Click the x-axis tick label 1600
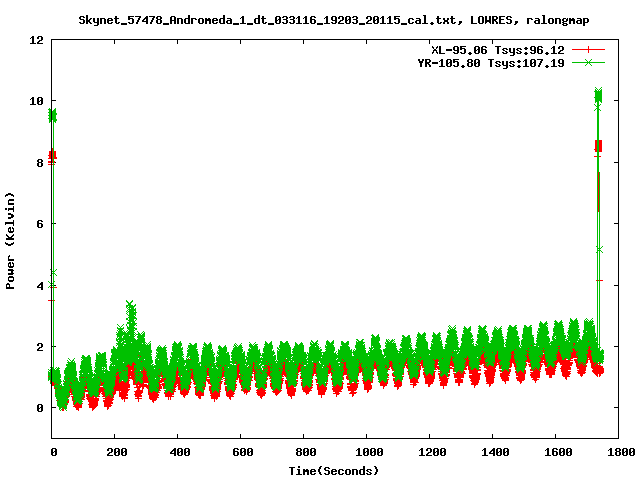The width and height of the screenshot is (640, 480). 558,452
